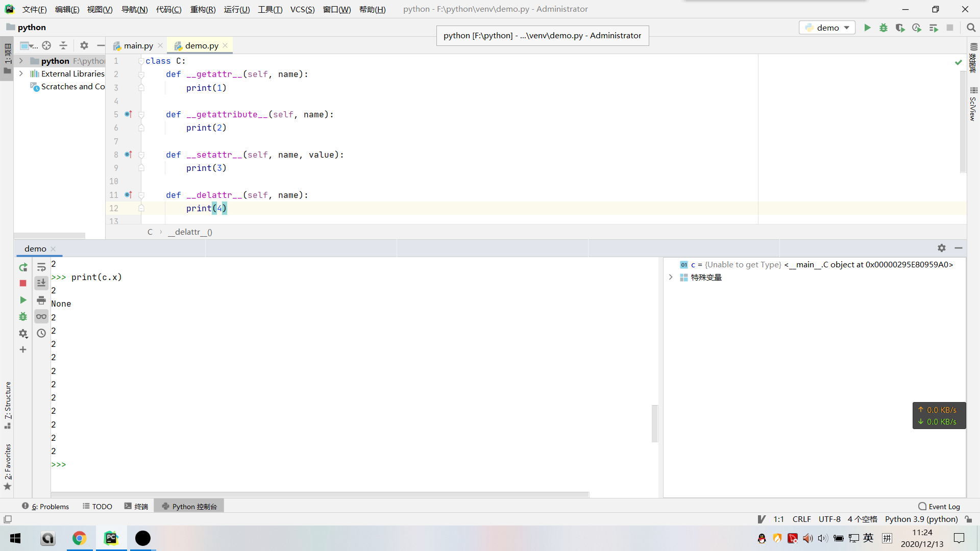The image size is (980, 551).
Task: Minimize the console tool window
Action: pos(959,248)
